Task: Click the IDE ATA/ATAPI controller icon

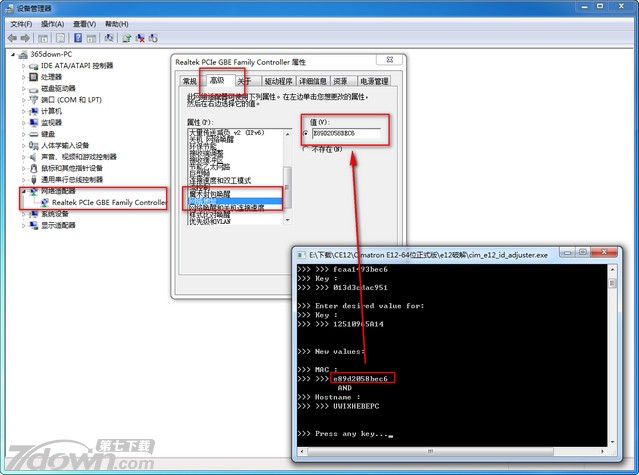Action: tap(33, 66)
